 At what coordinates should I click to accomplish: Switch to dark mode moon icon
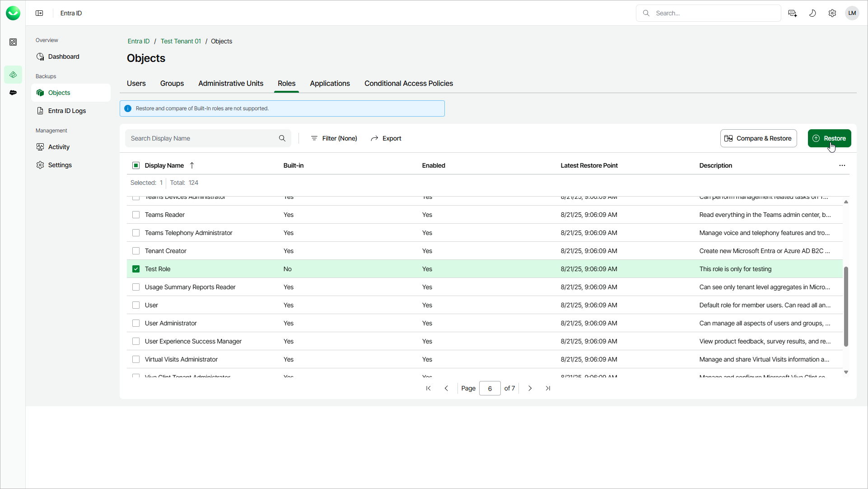point(812,13)
